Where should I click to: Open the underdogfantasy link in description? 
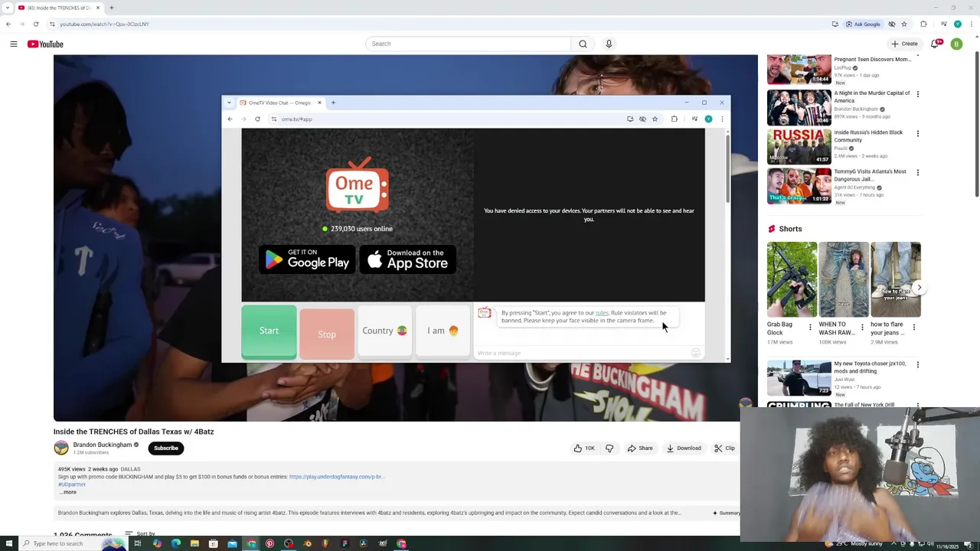pos(336,477)
